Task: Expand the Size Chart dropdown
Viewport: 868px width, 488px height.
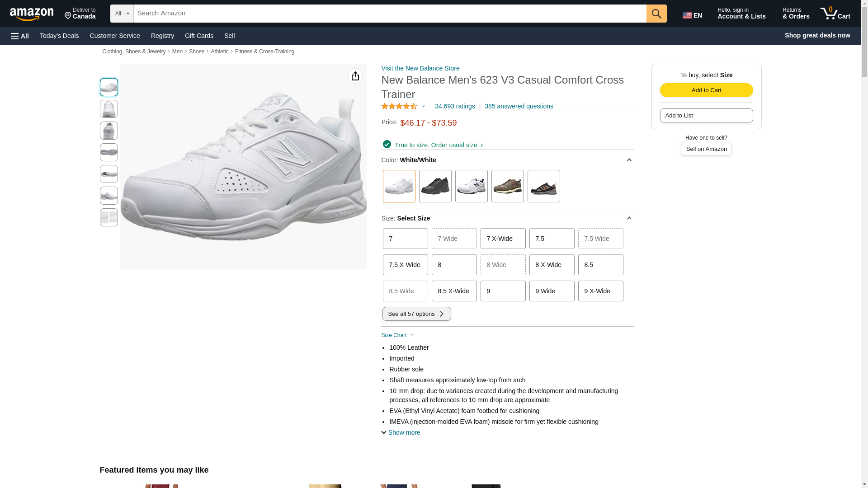Action: click(397, 335)
